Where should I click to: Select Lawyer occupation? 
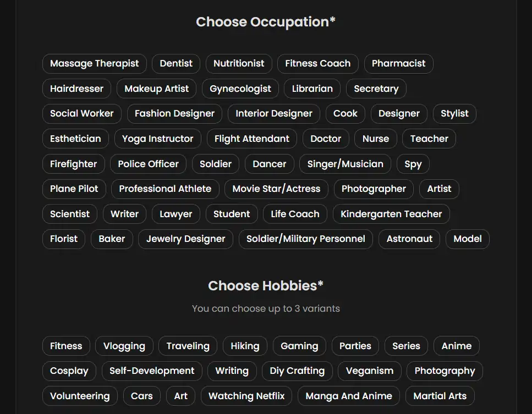pos(175,214)
